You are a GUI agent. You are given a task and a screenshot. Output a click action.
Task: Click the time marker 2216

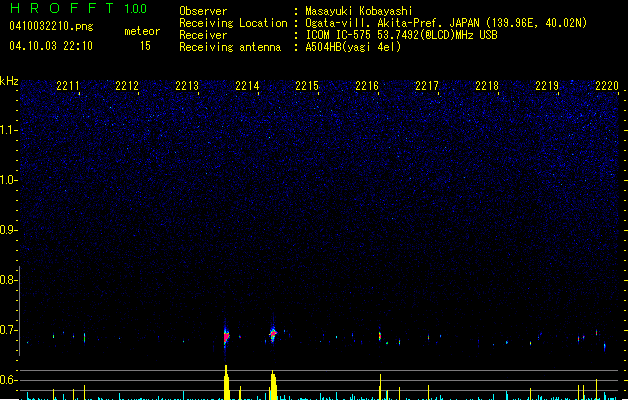[367, 86]
